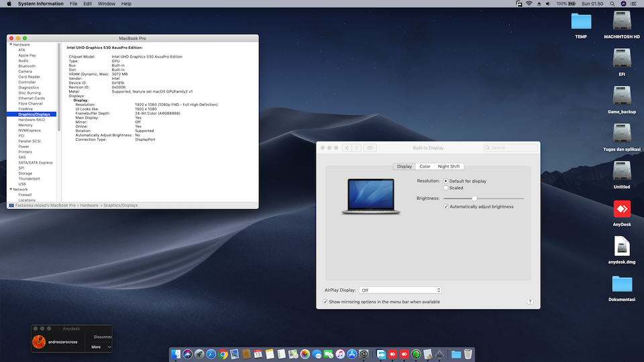The image size is (644, 362).
Task: Select the Scaled resolution option
Action: 445,188
